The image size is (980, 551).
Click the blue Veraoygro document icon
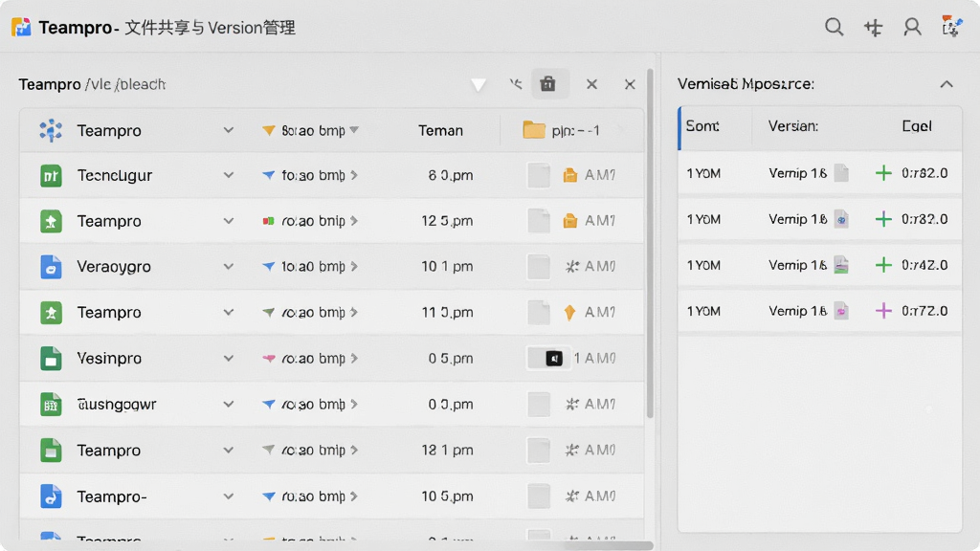coord(51,267)
